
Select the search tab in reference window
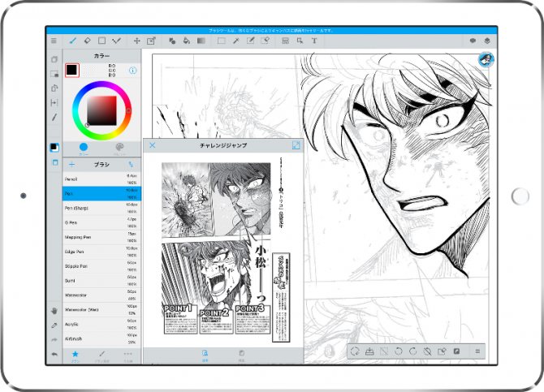(x=205, y=355)
